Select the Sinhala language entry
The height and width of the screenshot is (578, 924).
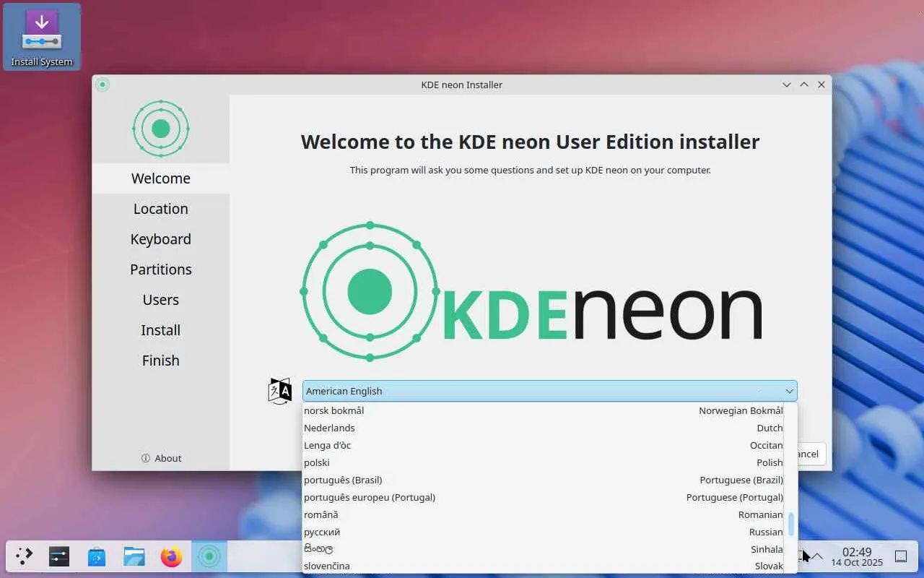point(543,549)
